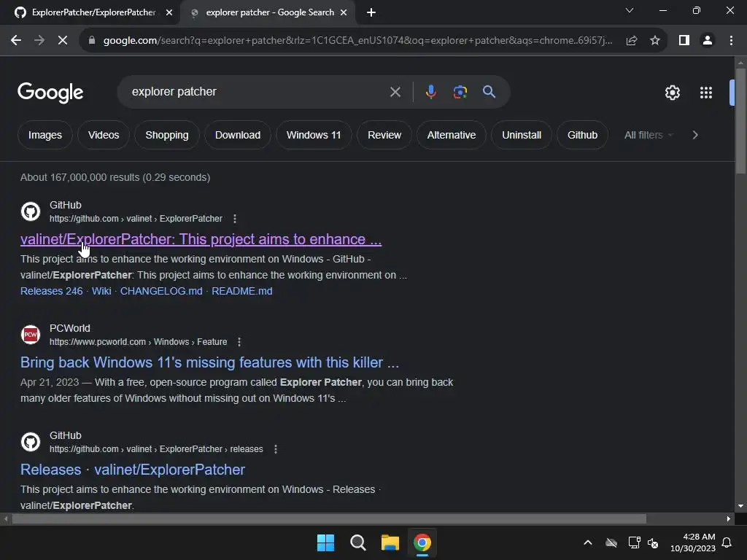Filter results by Videos
Screen dimensions: 747x560
(104, 135)
